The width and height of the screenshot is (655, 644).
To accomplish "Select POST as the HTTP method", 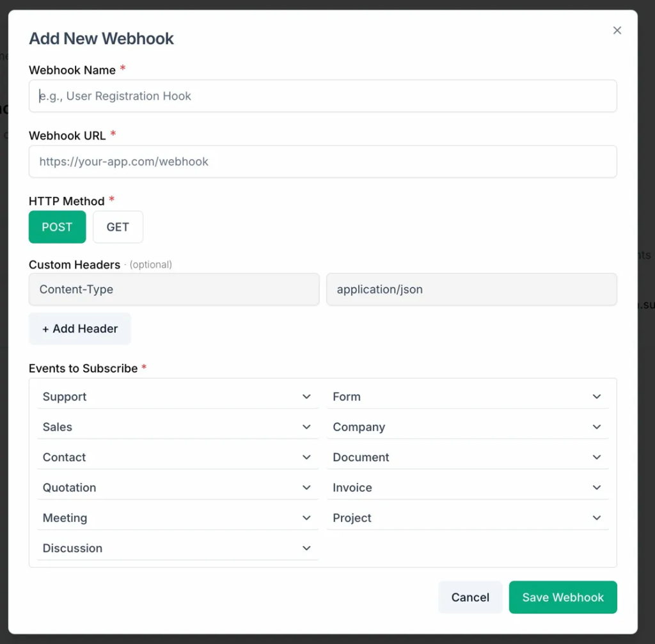I will point(57,227).
